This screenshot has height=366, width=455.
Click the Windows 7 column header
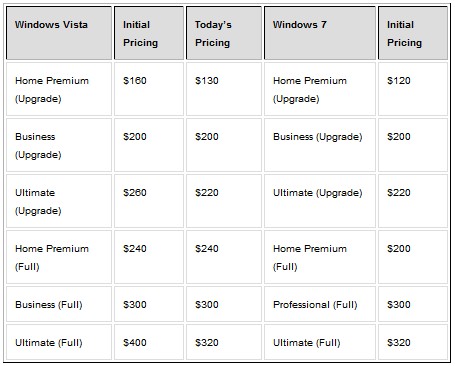[x=320, y=33]
